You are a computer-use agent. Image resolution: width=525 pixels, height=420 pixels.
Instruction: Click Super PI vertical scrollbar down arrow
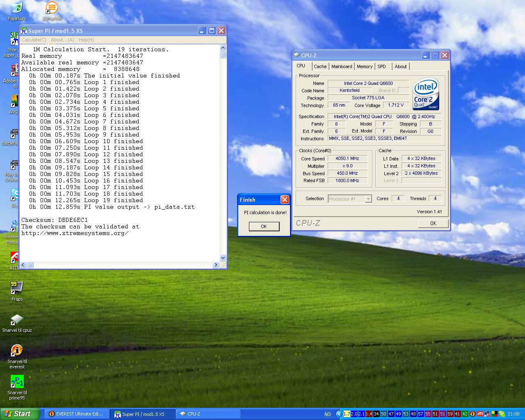tap(223, 258)
